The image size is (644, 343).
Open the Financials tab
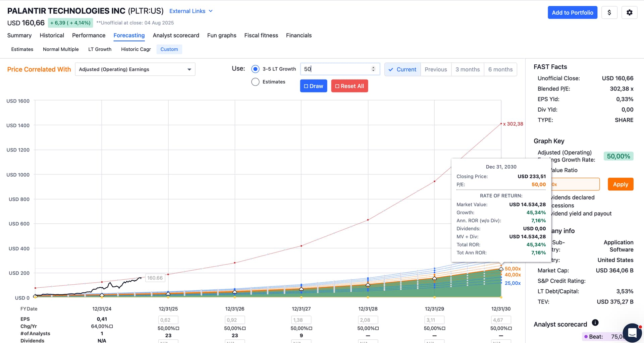[299, 35]
